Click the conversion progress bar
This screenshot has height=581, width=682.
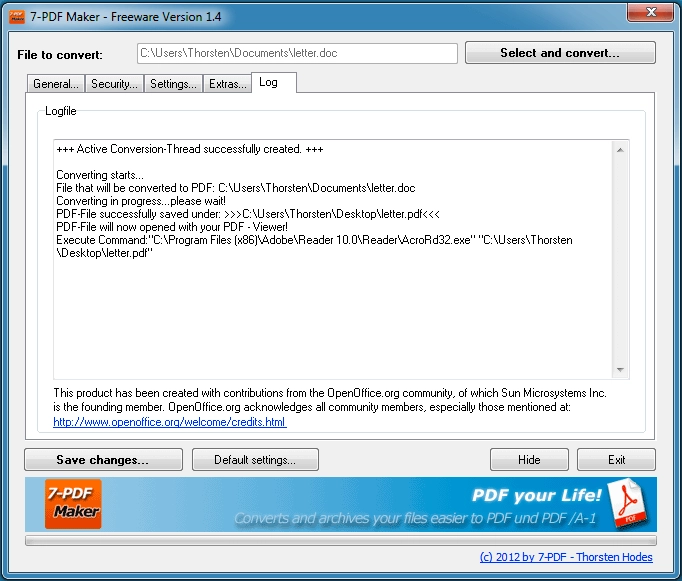pyautogui.click(x=341, y=541)
